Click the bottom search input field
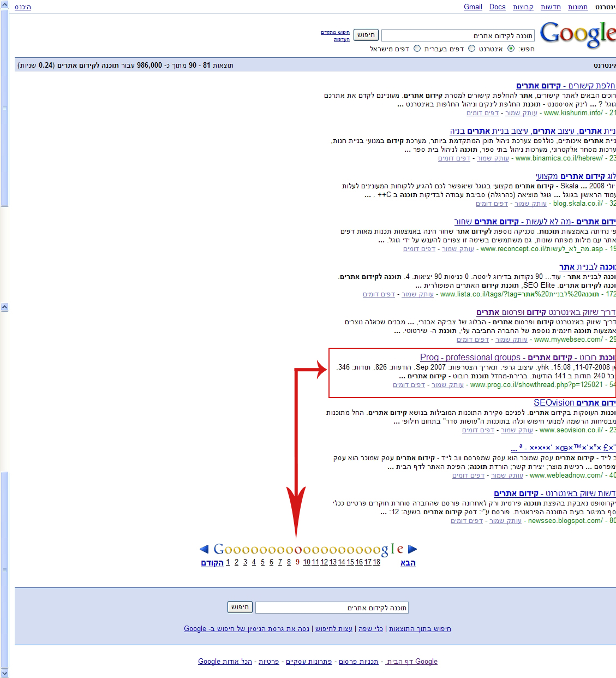 click(332, 608)
